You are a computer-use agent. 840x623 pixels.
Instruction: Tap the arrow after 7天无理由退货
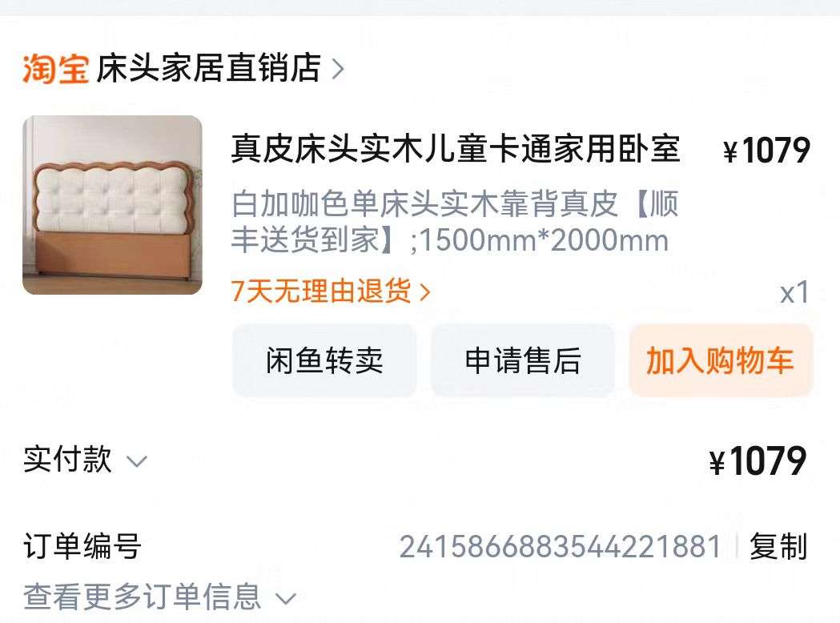(425, 292)
